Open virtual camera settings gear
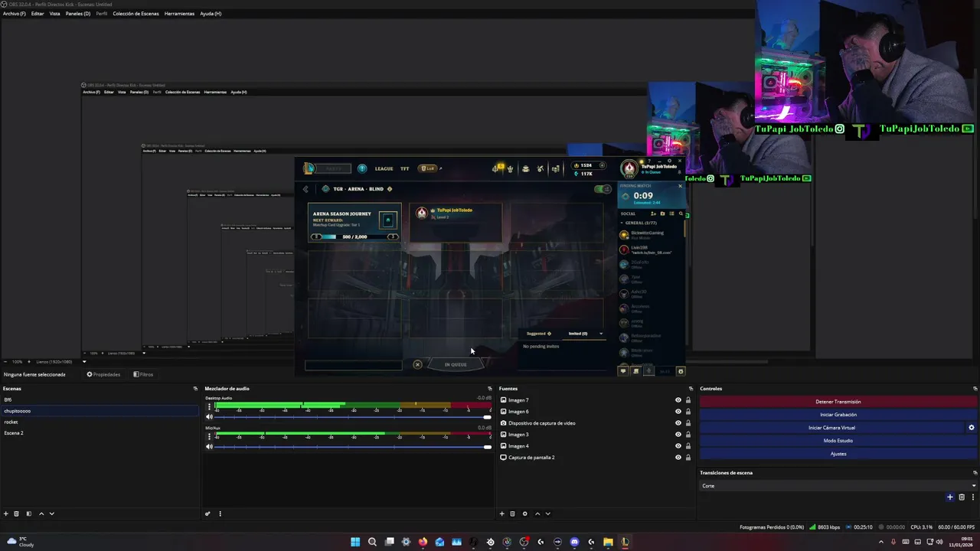Image resolution: width=980 pixels, height=551 pixels. 972,428
